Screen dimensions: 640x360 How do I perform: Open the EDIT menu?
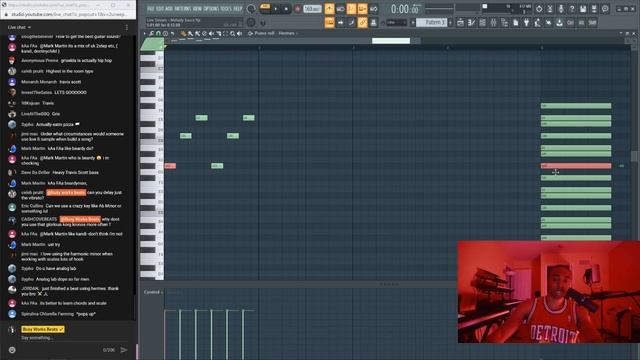[159, 9]
